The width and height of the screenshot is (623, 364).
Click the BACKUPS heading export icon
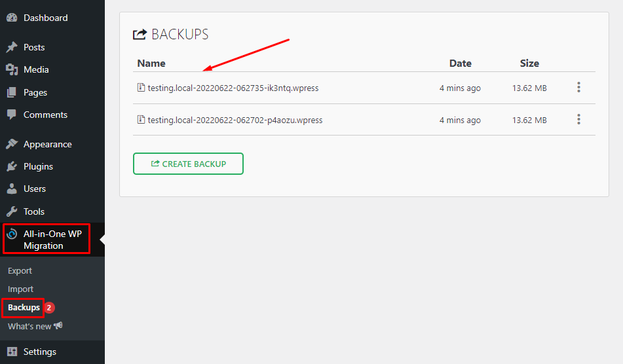140,35
